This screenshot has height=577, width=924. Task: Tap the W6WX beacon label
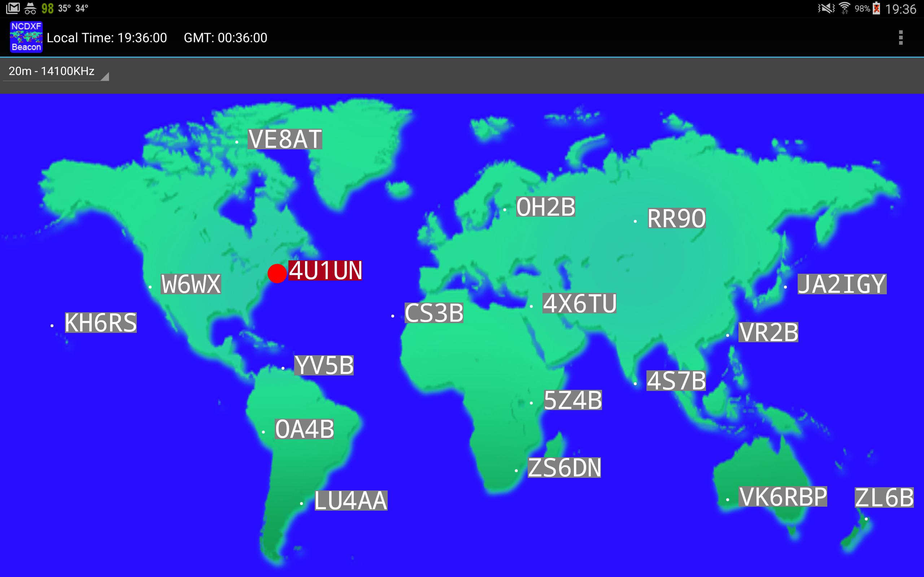191,284
